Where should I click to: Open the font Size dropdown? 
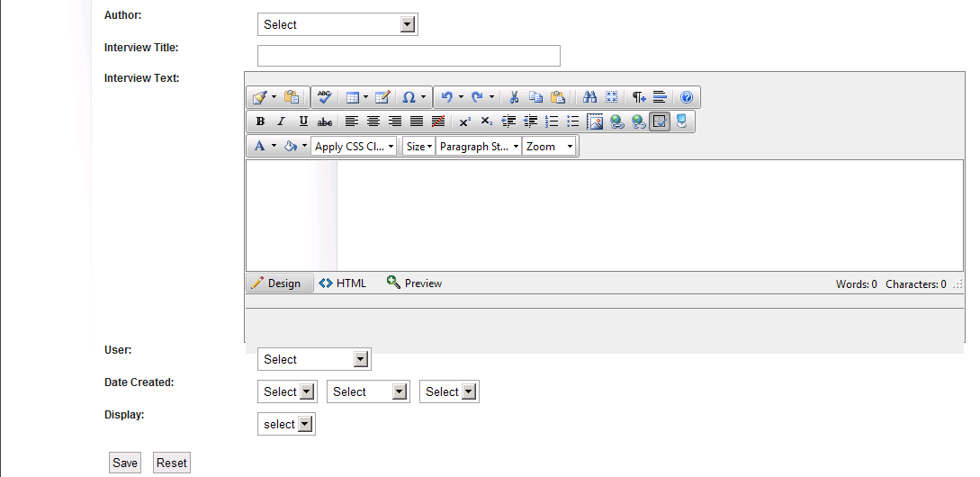[x=418, y=147]
